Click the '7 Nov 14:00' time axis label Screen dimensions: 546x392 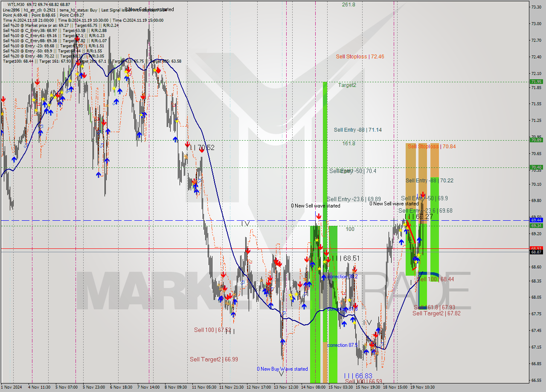point(149,387)
